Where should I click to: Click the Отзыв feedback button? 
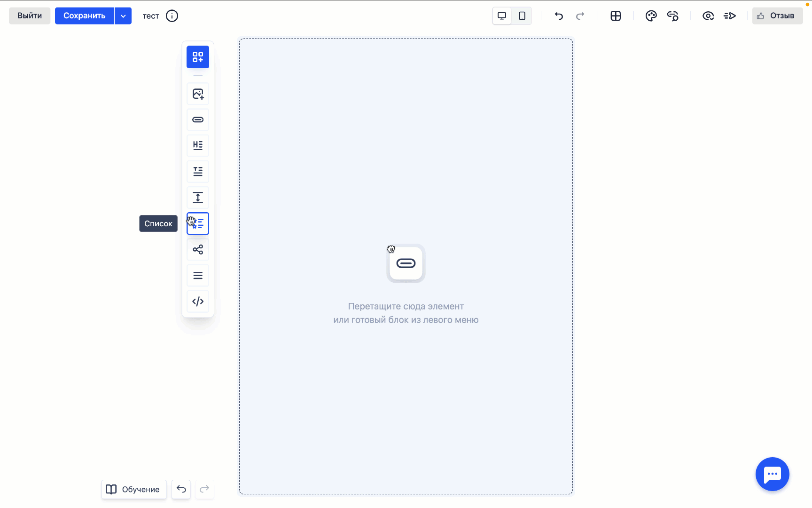click(x=777, y=16)
